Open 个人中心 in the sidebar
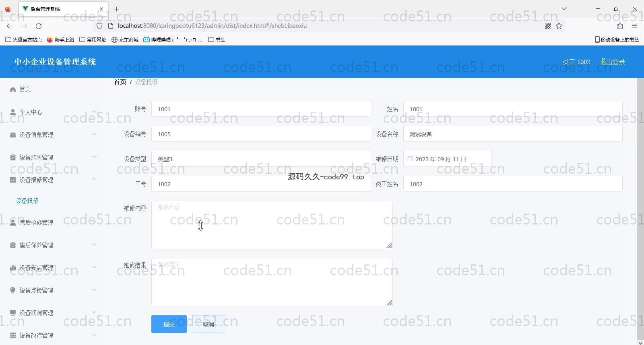644x345 pixels. 31,112
